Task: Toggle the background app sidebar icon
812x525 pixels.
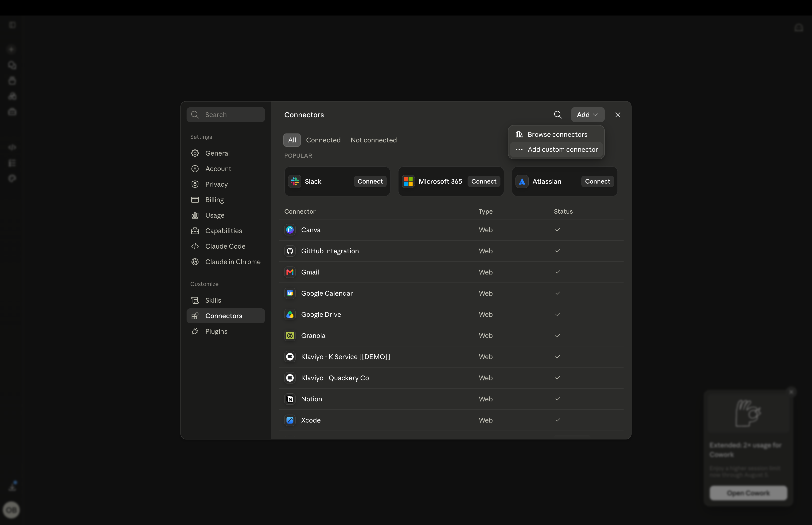Action: (x=12, y=25)
